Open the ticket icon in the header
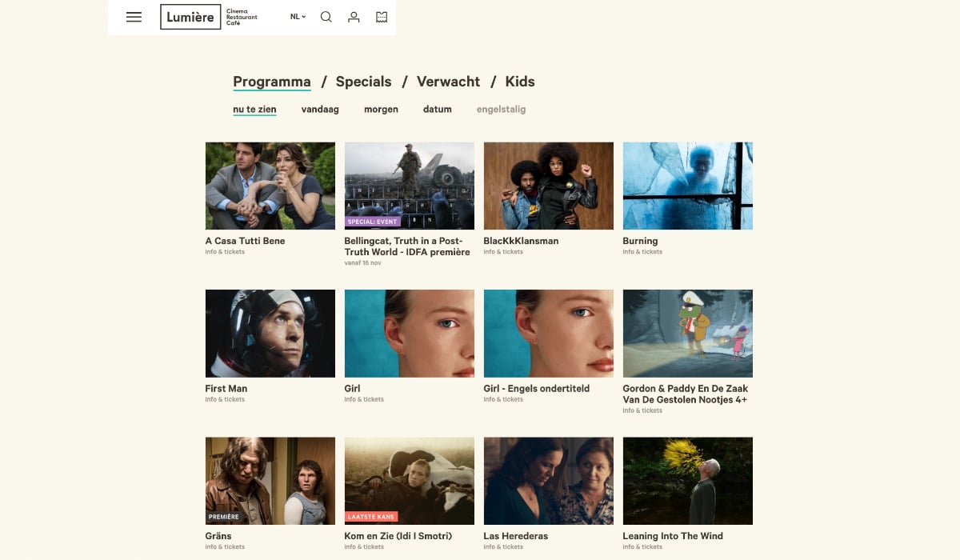Screen dimensions: 960x560 (382, 17)
